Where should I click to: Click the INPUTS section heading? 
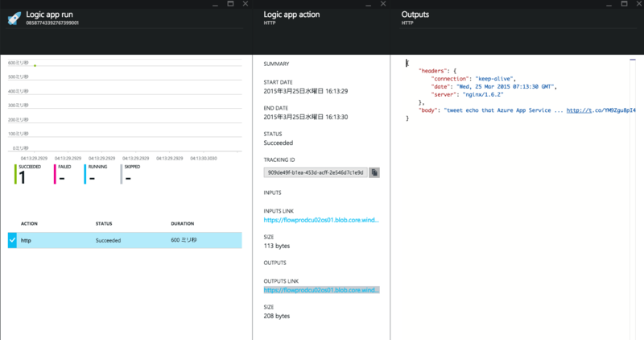coord(272,193)
